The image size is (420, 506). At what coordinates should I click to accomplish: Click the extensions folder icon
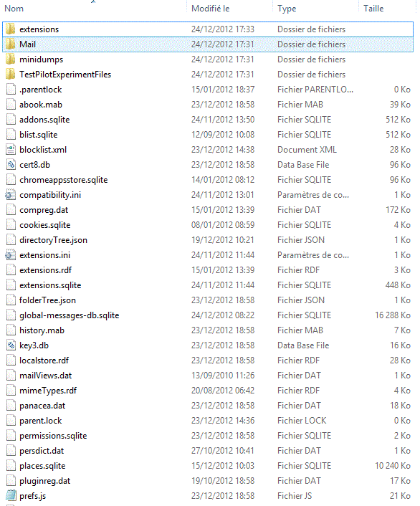pos(10,29)
